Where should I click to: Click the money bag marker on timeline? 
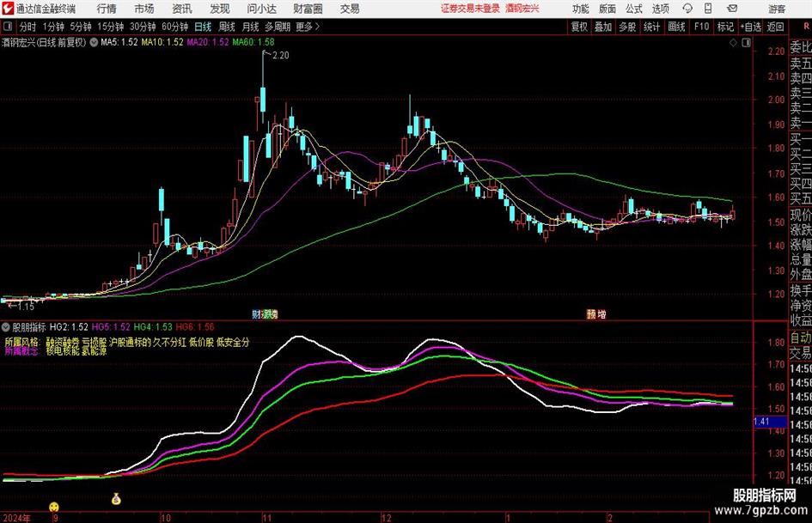click(x=116, y=499)
